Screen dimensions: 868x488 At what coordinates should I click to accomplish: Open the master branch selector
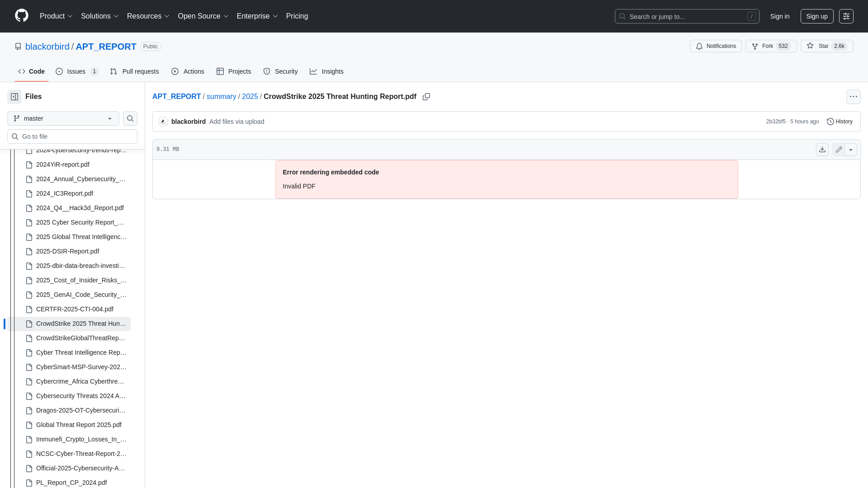(x=63, y=118)
